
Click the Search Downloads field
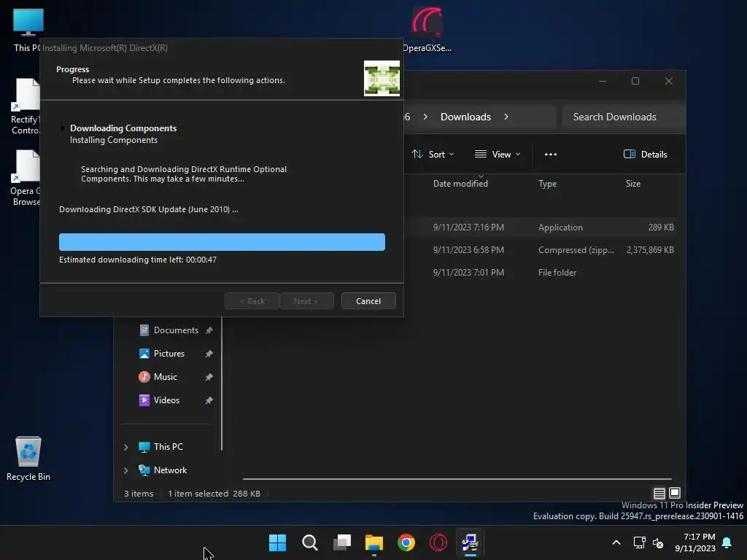point(622,117)
